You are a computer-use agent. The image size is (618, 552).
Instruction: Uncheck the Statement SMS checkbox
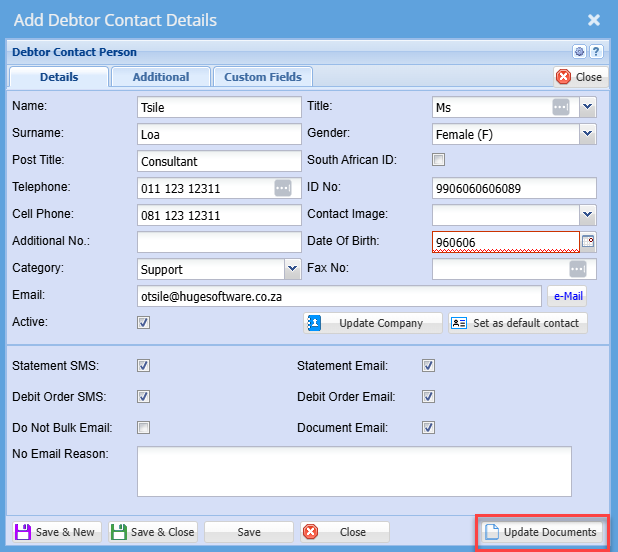tap(143, 366)
